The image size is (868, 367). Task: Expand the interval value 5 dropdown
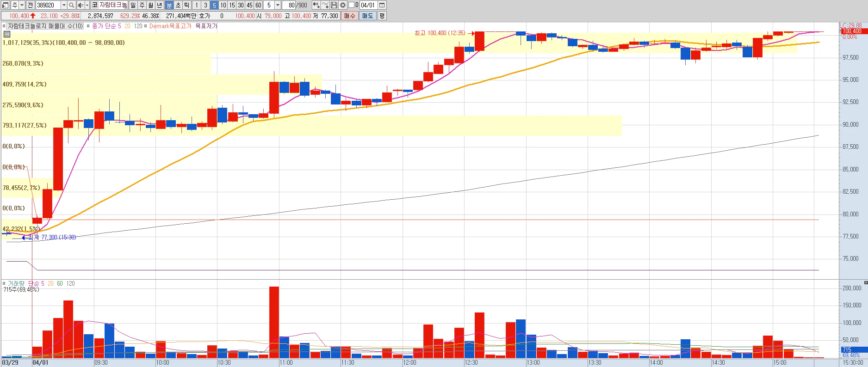click(x=278, y=5)
